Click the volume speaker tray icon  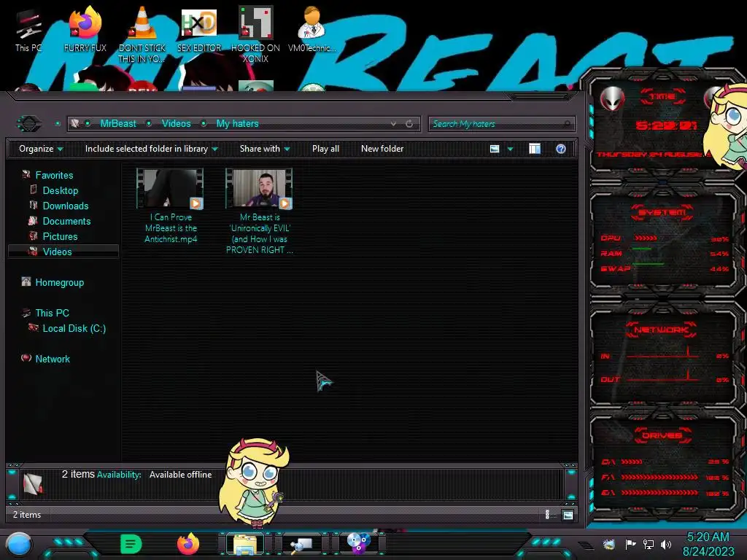click(665, 544)
